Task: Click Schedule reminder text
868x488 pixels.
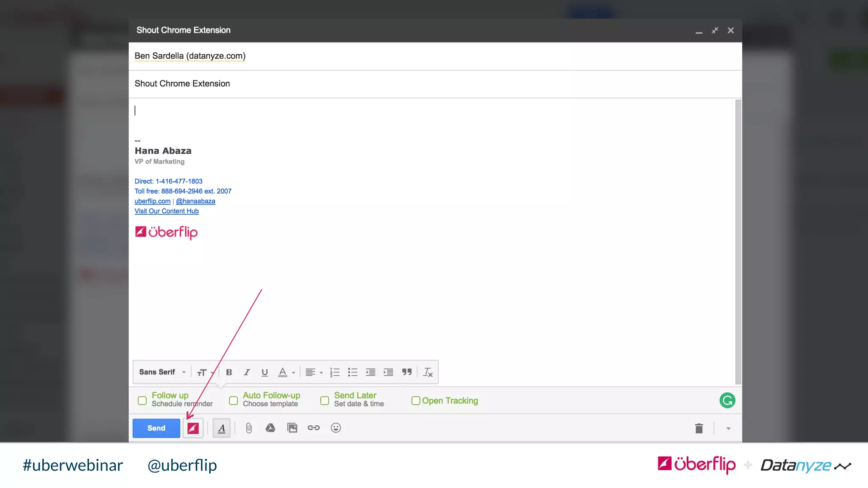Action: (x=182, y=404)
